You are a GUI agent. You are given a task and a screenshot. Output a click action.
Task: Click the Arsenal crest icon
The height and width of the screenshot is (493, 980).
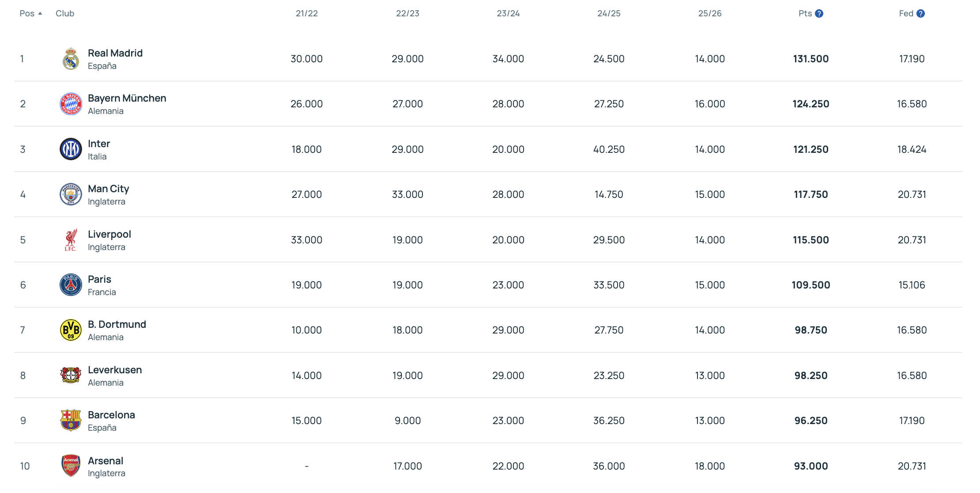pyautogui.click(x=71, y=466)
